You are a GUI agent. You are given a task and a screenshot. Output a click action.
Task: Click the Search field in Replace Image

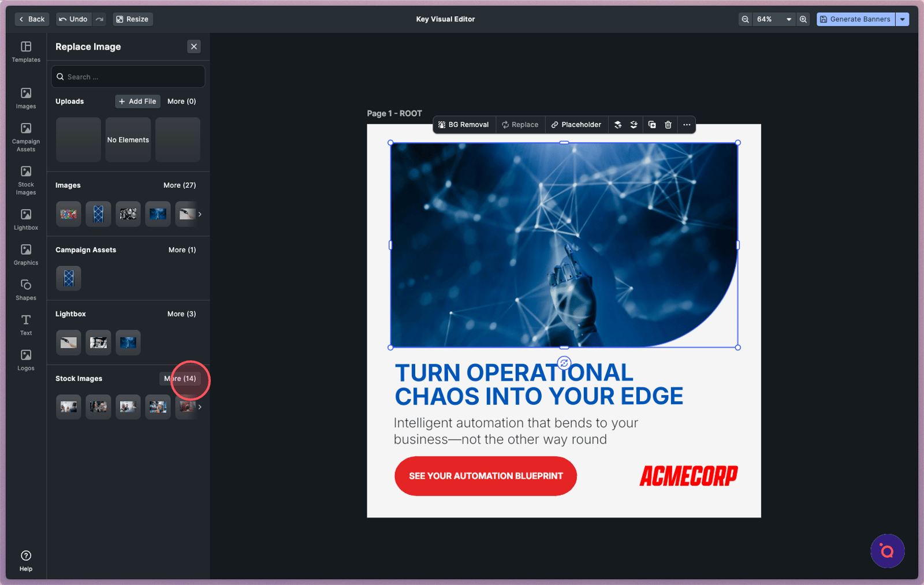pos(128,77)
